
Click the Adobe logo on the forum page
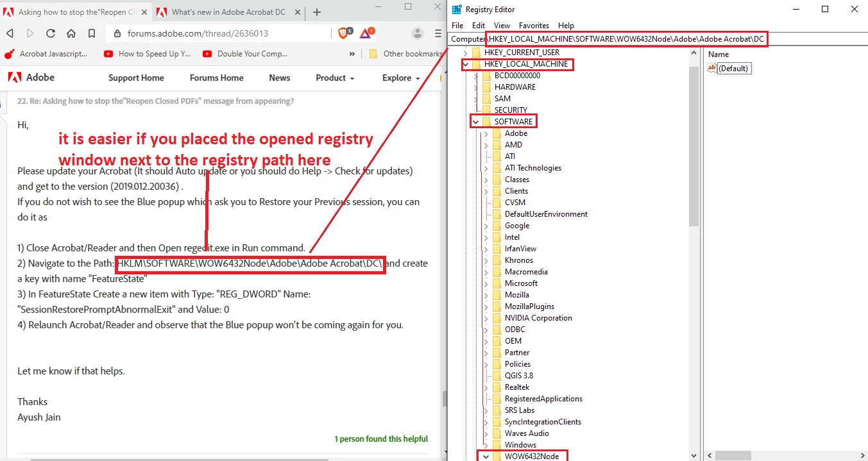pos(31,78)
